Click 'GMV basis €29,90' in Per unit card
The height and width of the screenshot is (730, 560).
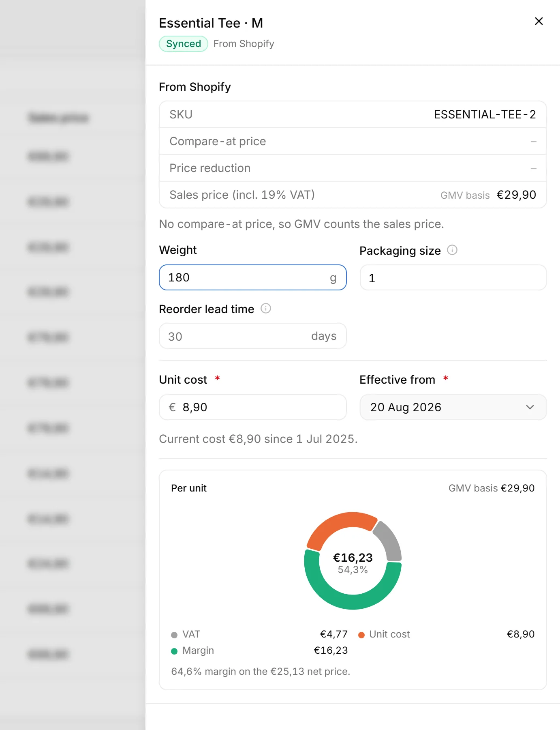(x=492, y=488)
